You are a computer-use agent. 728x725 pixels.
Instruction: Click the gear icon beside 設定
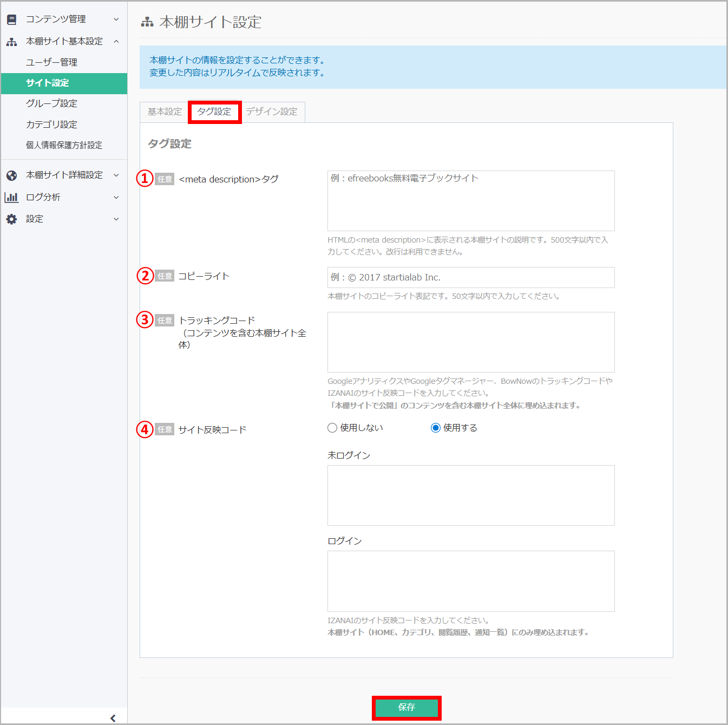[x=11, y=219]
